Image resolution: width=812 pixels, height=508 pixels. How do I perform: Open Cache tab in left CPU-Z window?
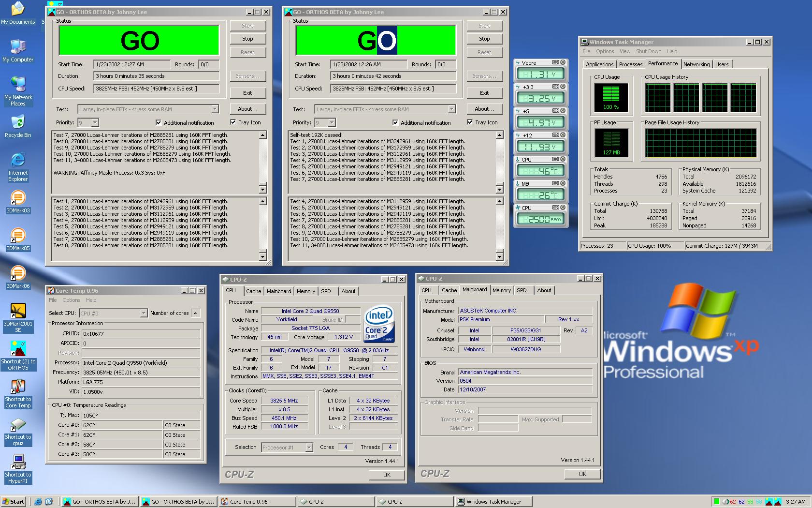tap(253, 291)
